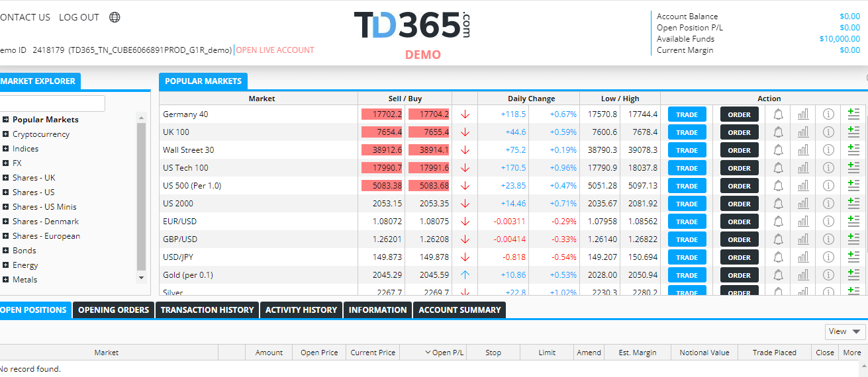
Task: Expand Shares - US Minis category
Action: (5, 207)
